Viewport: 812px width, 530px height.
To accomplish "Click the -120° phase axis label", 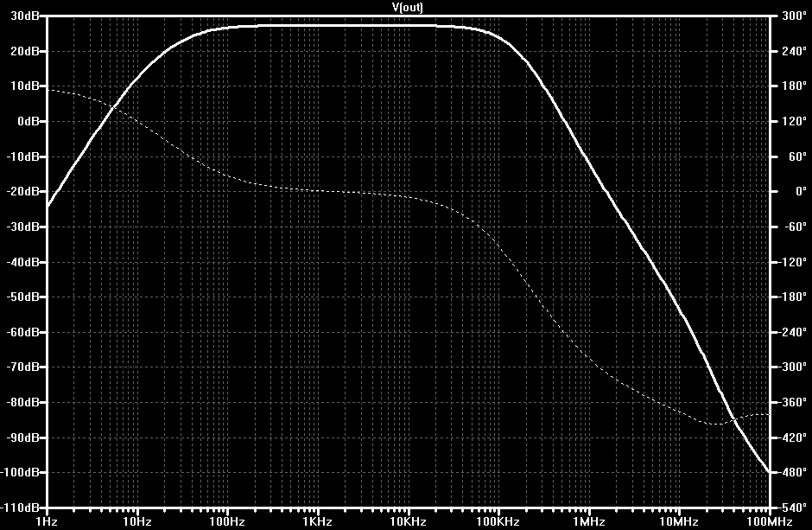I will pyautogui.click(x=792, y=262).
